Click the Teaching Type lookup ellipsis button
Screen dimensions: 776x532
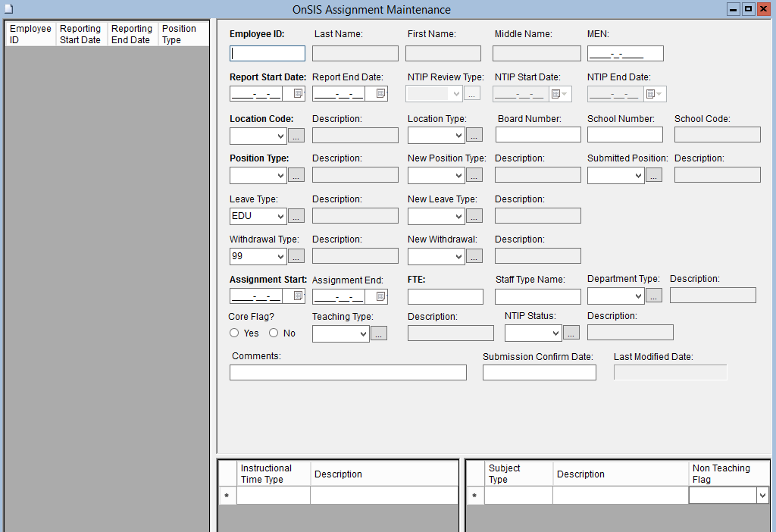(x=379, y=333)
